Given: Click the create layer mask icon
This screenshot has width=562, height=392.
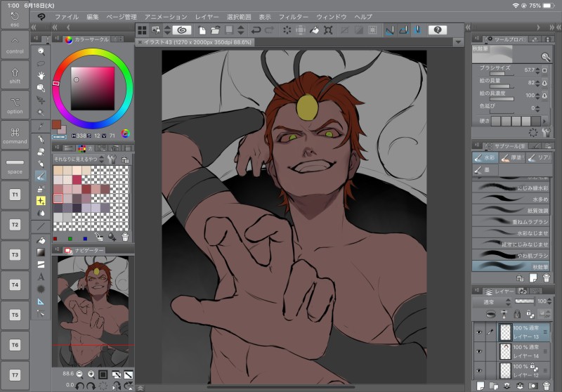Looking at the screenshot, I should (x=533, y=386).
